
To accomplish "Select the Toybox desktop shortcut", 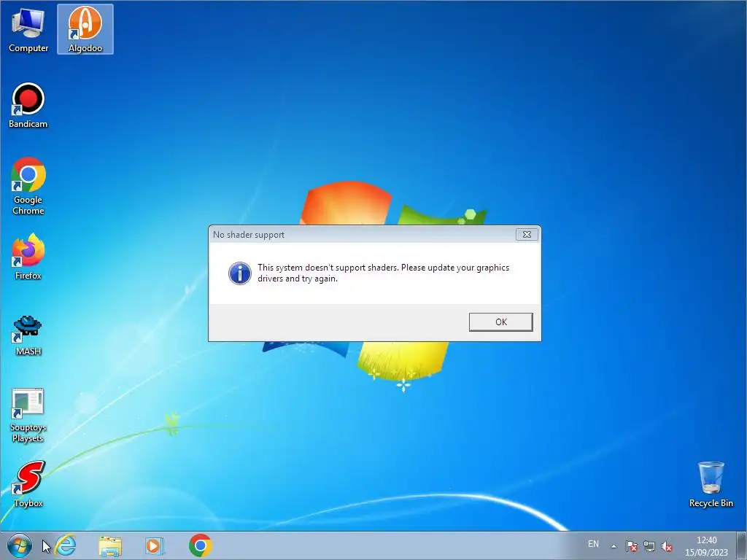I will pos(28,484).
